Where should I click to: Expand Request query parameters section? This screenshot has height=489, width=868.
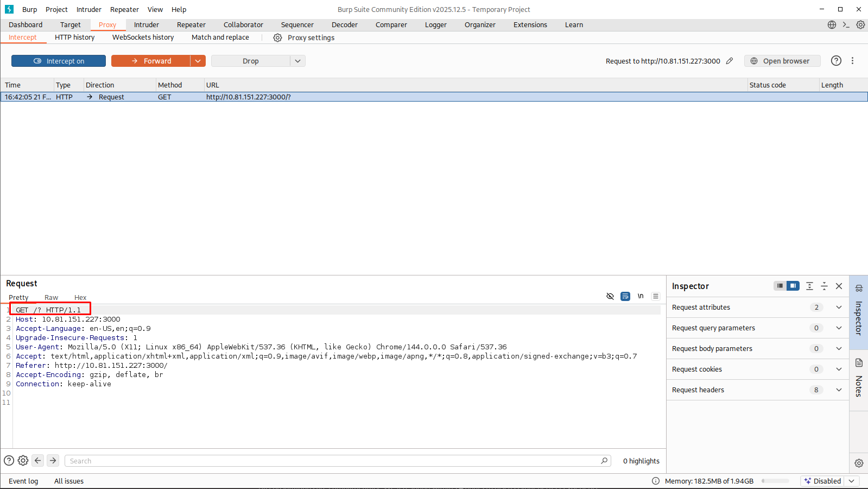click(x=839, y=328)
